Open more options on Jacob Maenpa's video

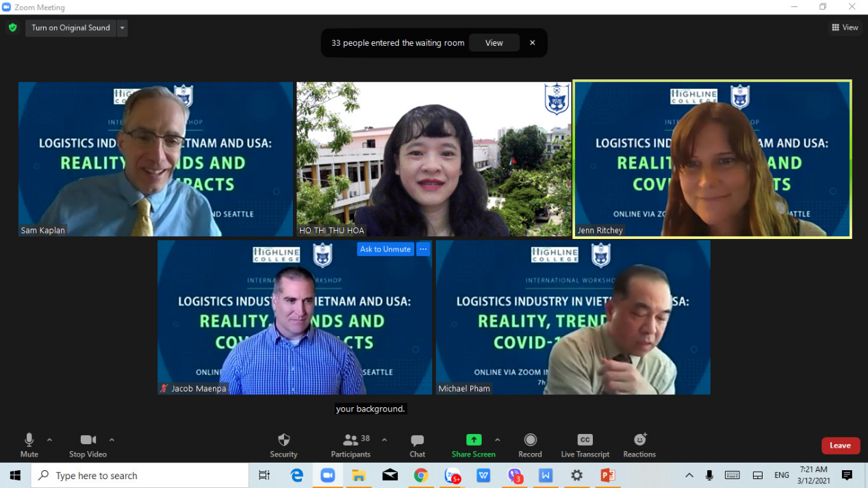(423, 249)
